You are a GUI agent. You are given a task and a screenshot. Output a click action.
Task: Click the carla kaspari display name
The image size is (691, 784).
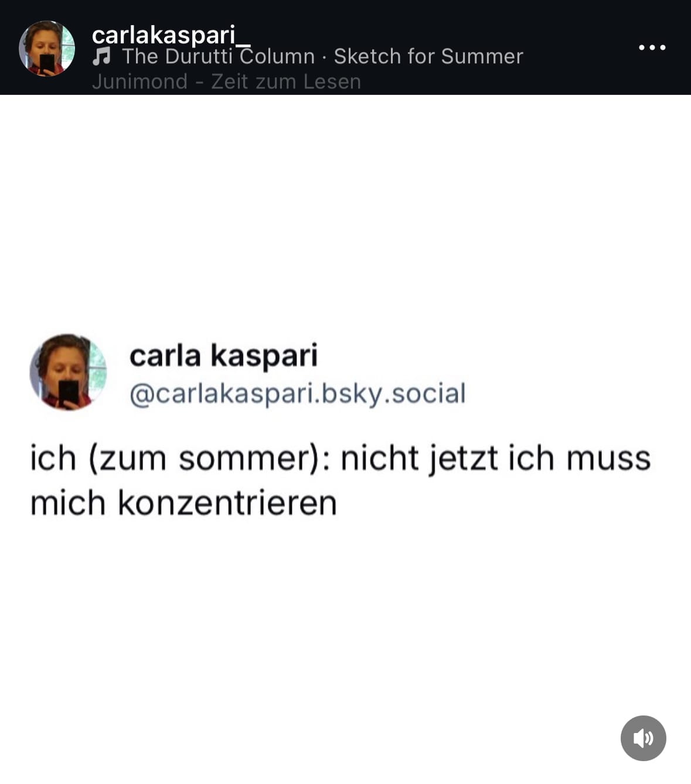223,355
